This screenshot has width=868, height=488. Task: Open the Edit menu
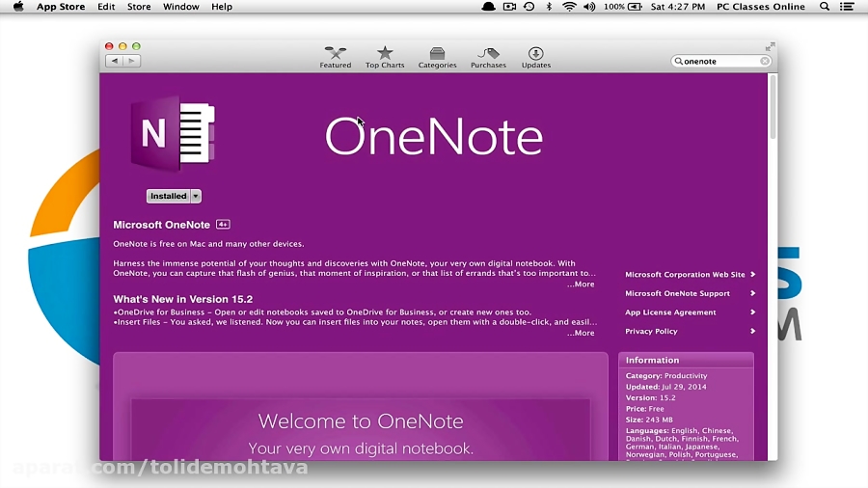point(106,7)
